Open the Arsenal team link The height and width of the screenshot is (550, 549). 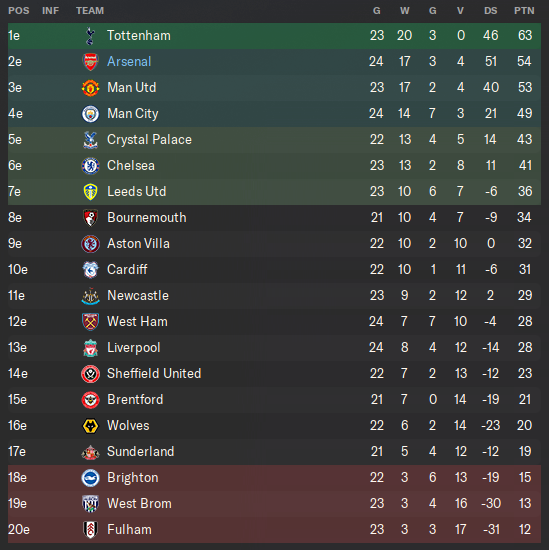(129, 62)
